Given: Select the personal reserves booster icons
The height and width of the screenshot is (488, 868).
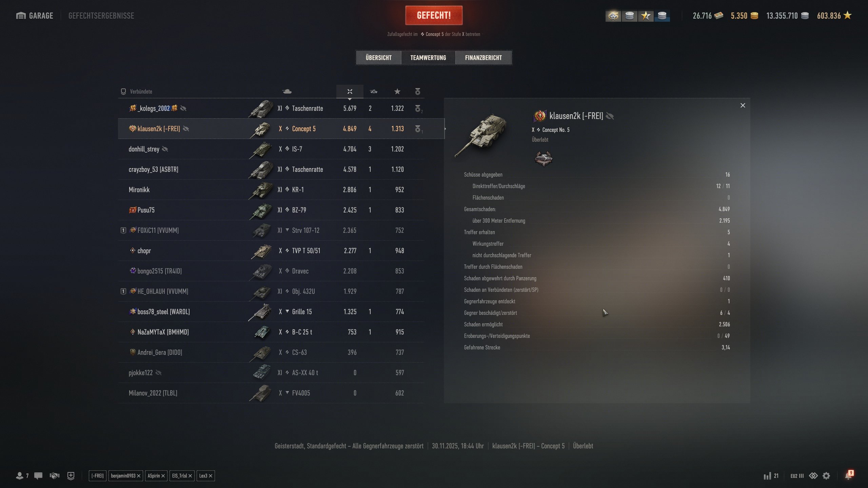Looking at the screenshot, I should pyautogui.click(x=637, y=16).
